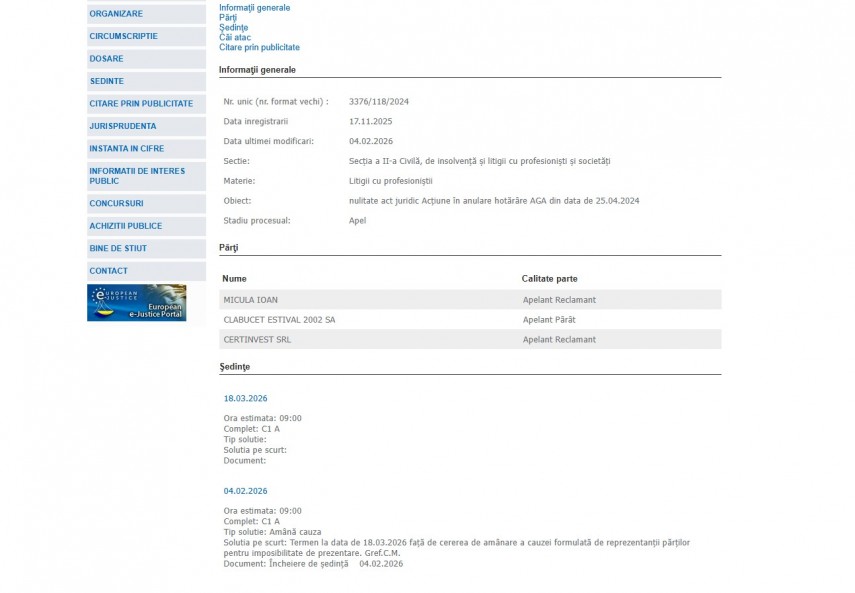Open the 04.02.2026 hearing date link
855x593 pixels.
pyautogui.click(x=245, y=491)
